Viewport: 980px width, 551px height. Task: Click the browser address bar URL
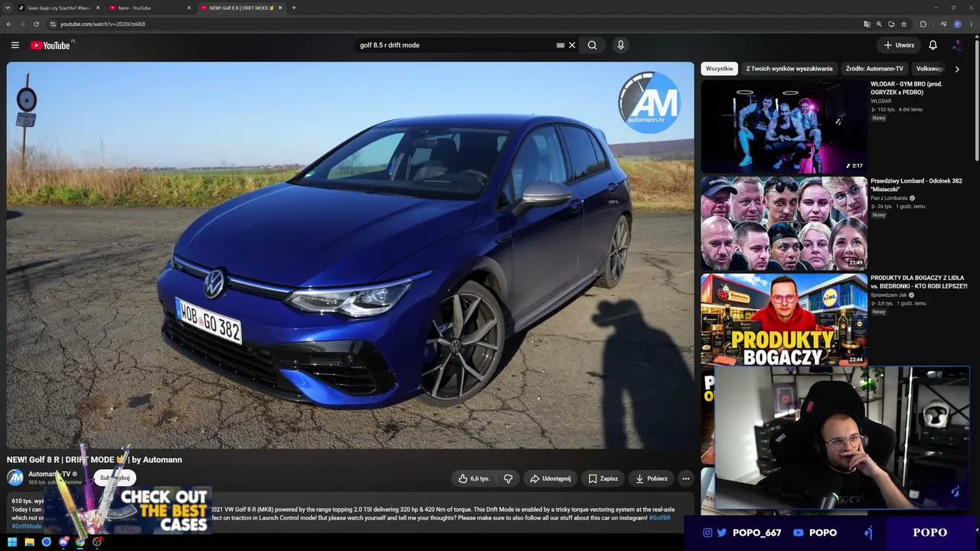coord(103,24)
